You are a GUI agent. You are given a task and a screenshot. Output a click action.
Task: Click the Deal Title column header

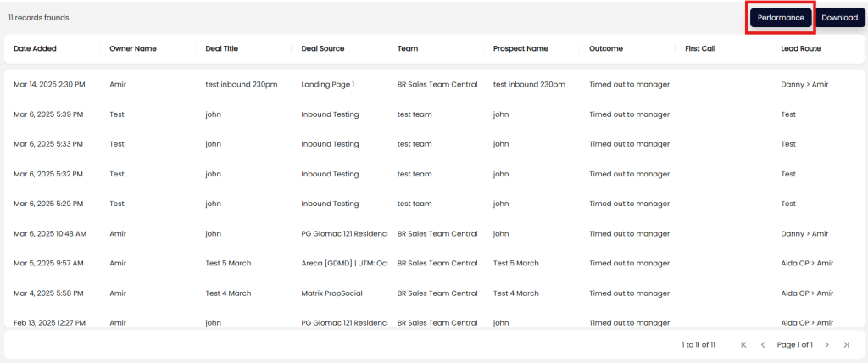point(222,48)
